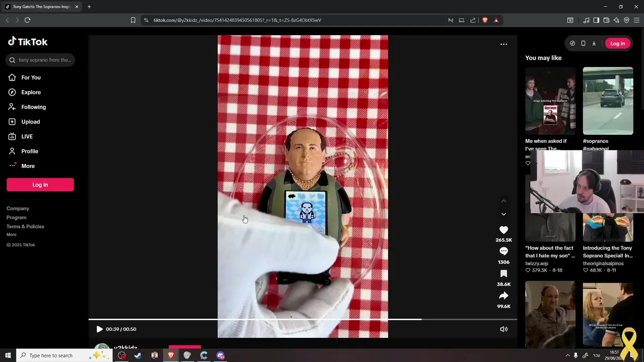Click the browser back arrow

coord(7,20)
